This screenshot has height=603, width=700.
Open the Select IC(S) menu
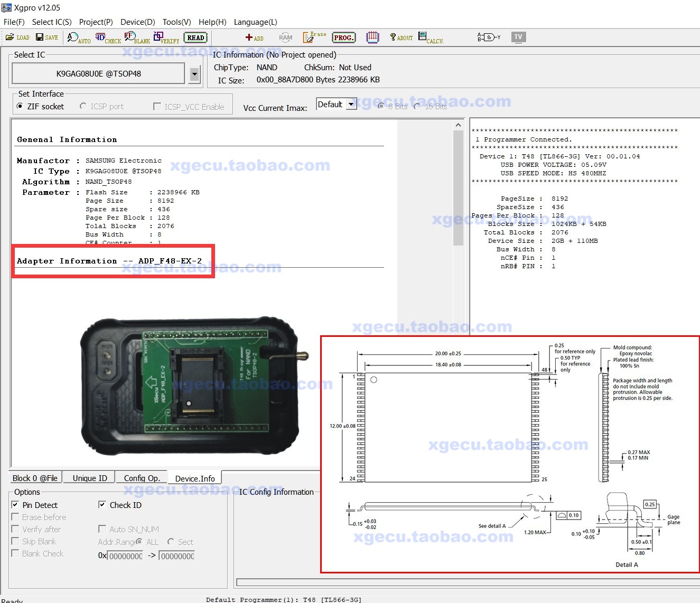tap(51, 22)
